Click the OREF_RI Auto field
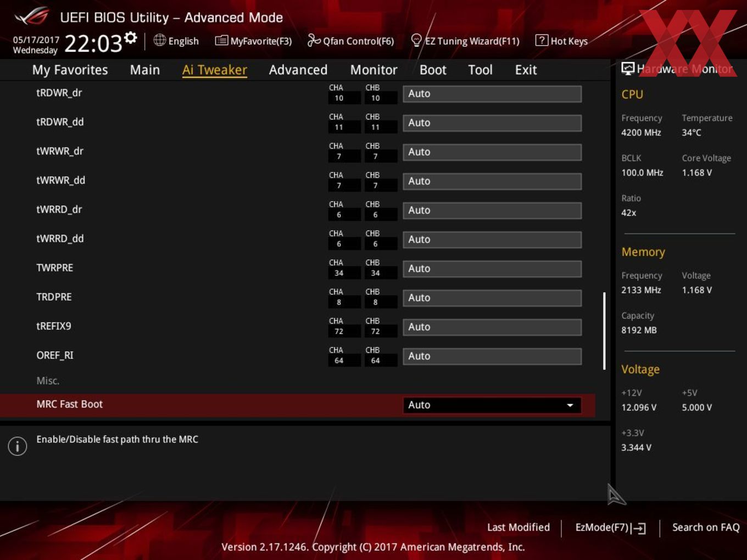 point(492,356)
